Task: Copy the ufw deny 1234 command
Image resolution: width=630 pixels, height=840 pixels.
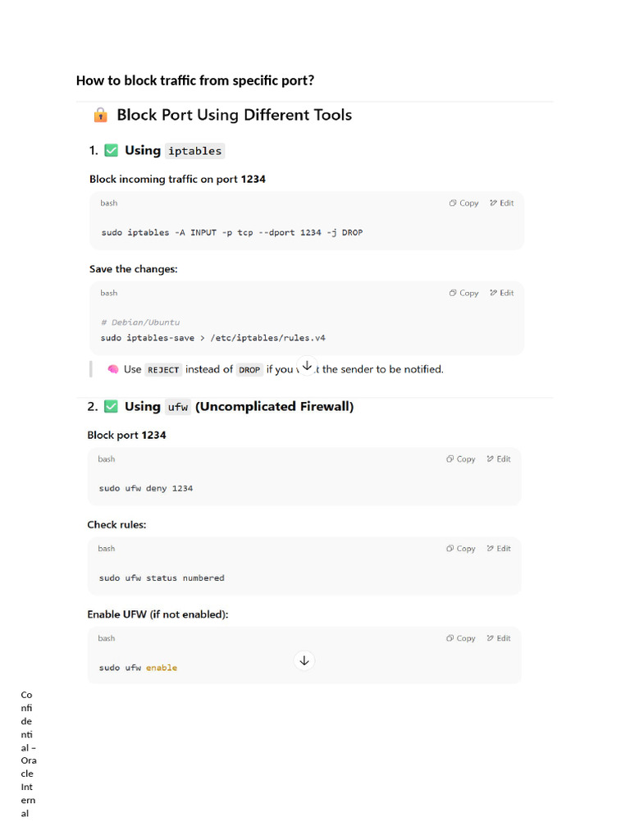Action: pos(461,459)
